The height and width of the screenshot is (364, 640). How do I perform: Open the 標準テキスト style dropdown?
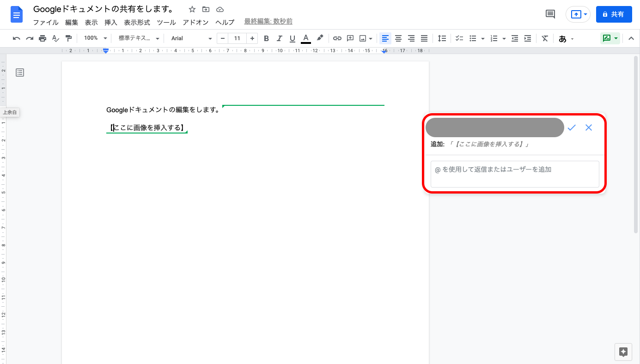click(x=139, y=38)
